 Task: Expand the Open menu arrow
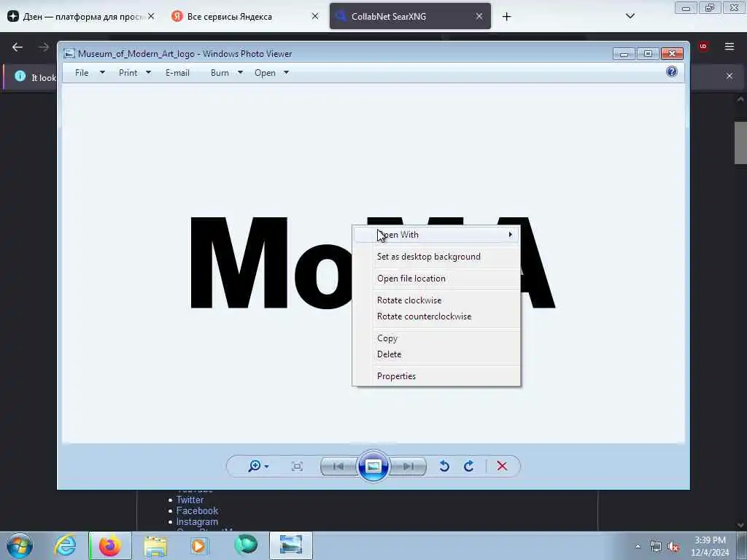coord(286,72)
